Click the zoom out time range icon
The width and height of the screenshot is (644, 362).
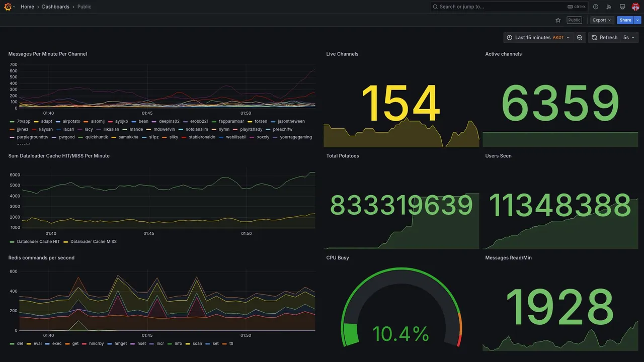(x=580, y=37)
